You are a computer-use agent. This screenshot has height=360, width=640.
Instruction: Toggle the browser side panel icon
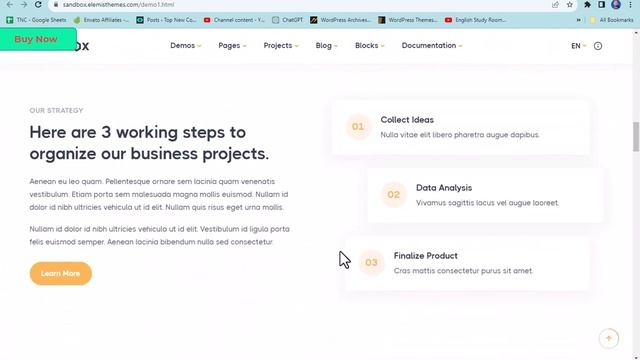pos(602,5)
